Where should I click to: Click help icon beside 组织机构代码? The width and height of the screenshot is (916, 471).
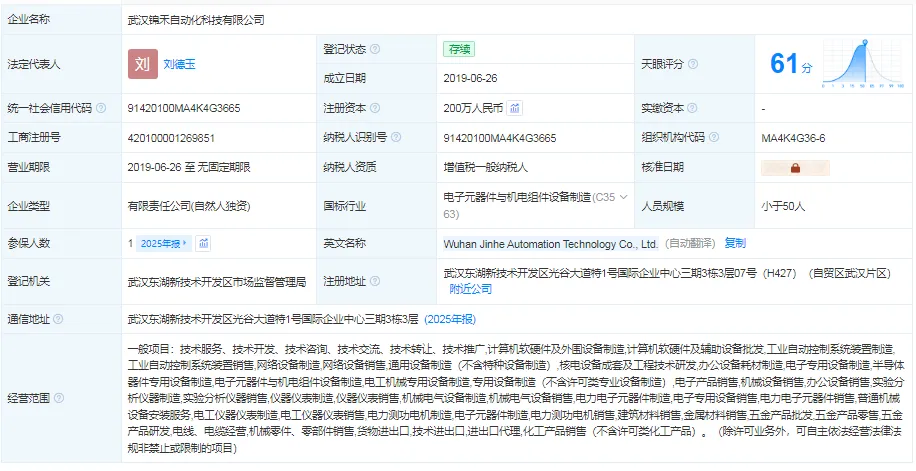[714, 137]
